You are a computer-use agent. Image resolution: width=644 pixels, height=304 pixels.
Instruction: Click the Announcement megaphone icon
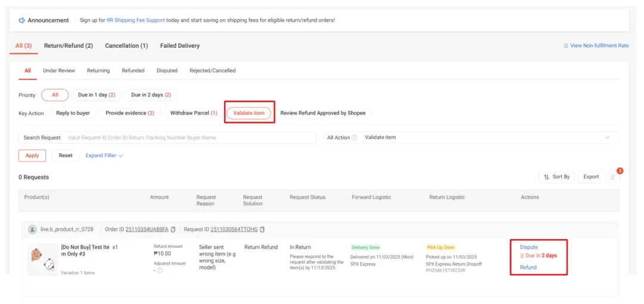pyautogui.click(x=21, y=20)
